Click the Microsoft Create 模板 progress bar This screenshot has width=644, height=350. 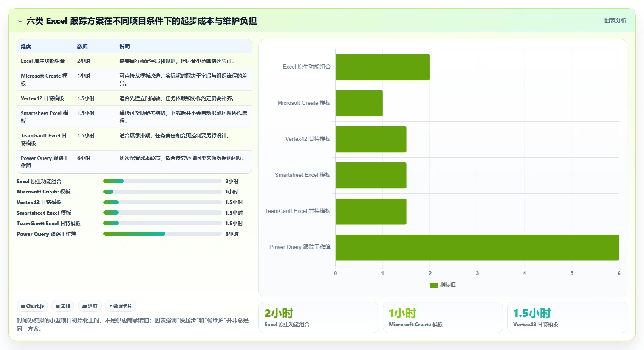(162, 192)
